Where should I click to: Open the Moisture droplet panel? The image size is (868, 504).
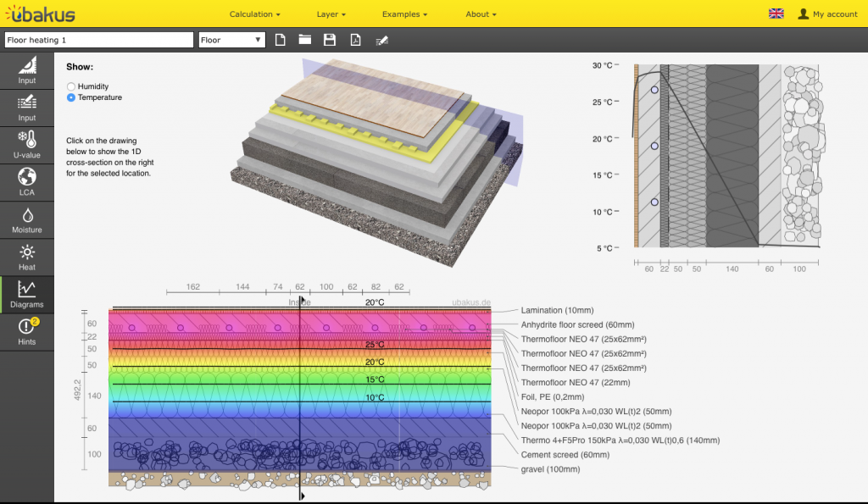click(27, 220)
